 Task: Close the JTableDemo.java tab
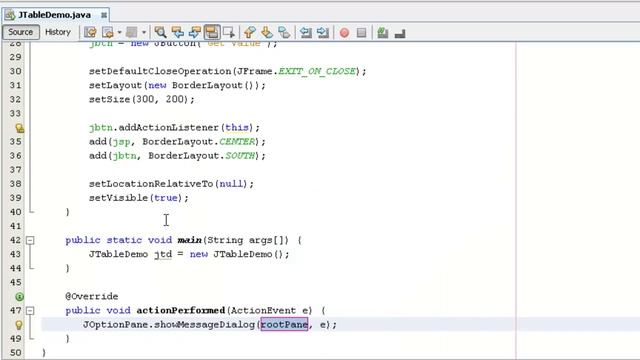[104, 15]
